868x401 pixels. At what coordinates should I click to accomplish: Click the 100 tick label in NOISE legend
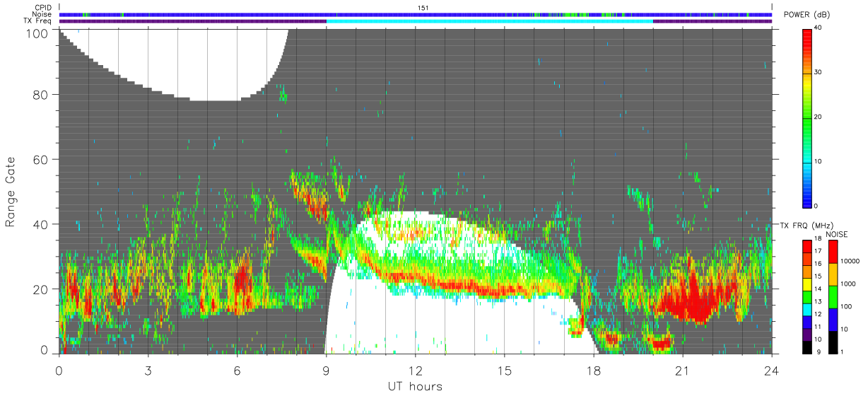(848, 306)
